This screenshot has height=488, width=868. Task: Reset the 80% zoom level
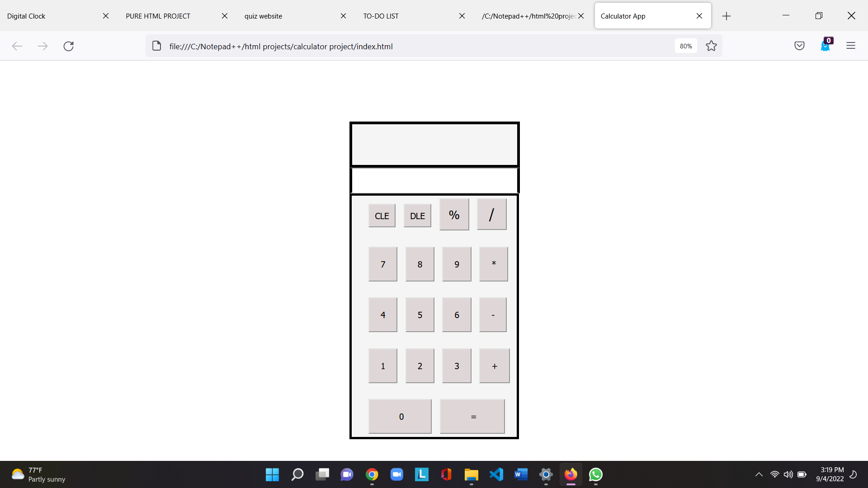click(x=686, y=46)
